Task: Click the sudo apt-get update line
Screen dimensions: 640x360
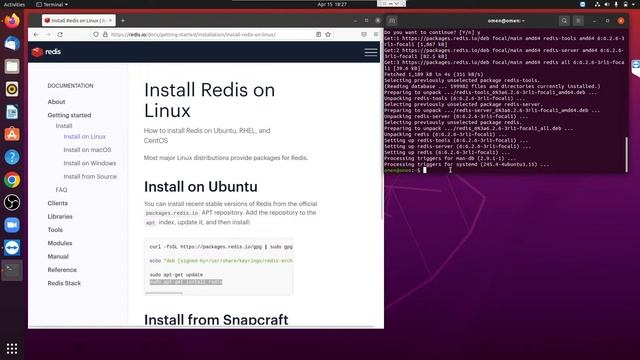Action: pyautogui.click(x=176, y=275)
